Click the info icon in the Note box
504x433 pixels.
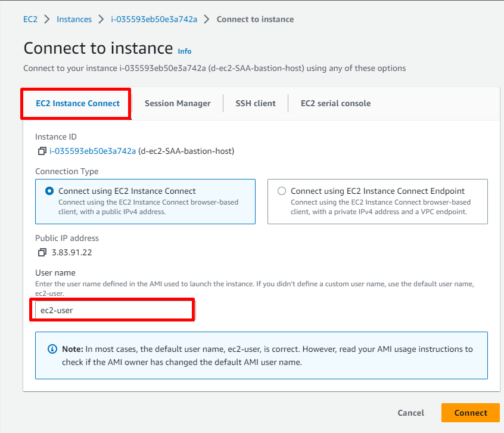coord(52,349)
